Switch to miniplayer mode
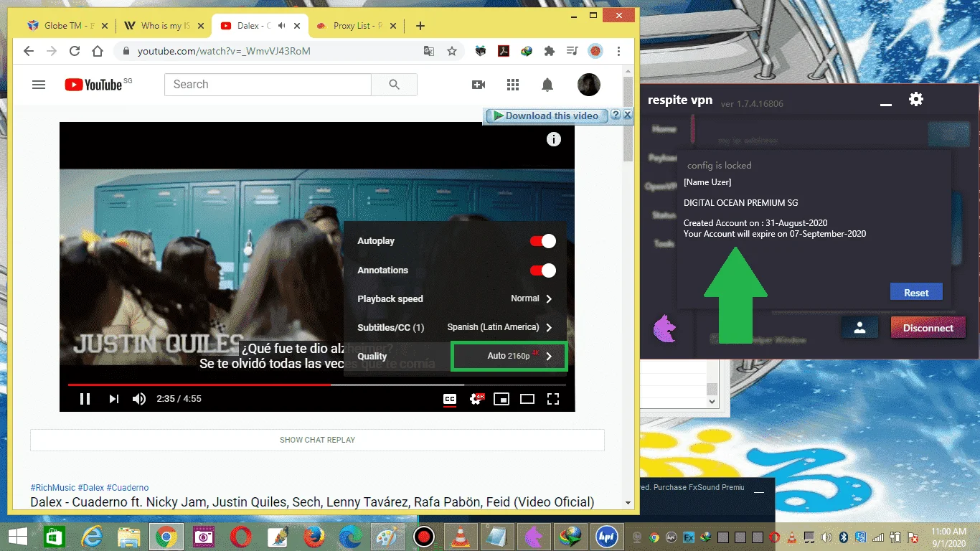980x551 pixels. click(501, 399)
